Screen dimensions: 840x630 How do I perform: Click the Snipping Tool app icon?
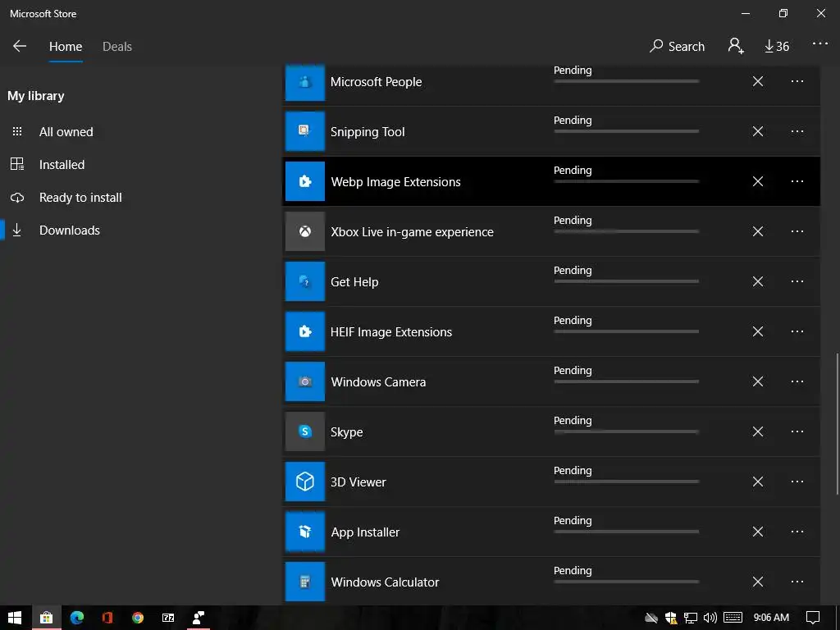tap(305, 131)
